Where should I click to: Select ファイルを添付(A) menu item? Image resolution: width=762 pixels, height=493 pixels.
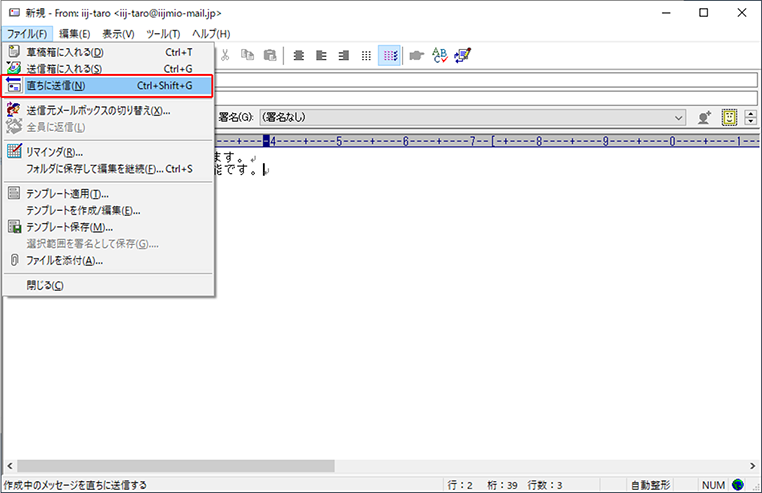click(65, 261)
